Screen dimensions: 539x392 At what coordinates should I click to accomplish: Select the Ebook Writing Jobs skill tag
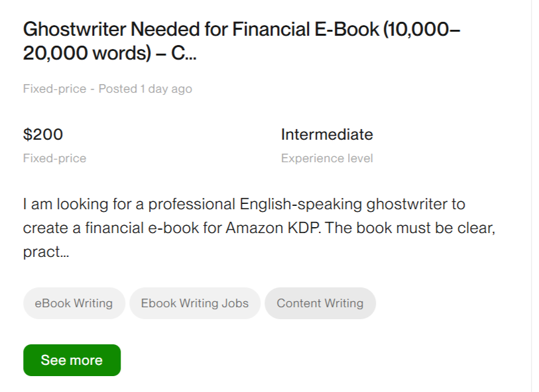195,303
